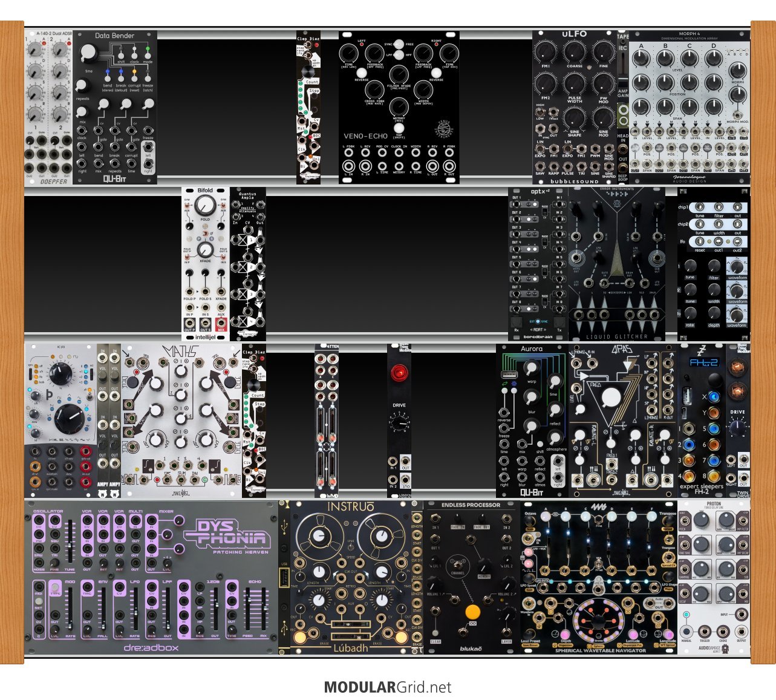The height and width of the screenshot is (700, 776).
Task: Select the WMD attenuator module with faders
Action: [327, 420]
